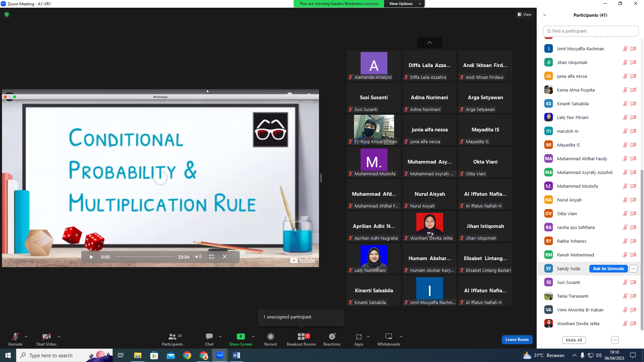Click the video progress bar
Image resolution: width=644 pixels, height=362 pixels.
pos(145,257)
